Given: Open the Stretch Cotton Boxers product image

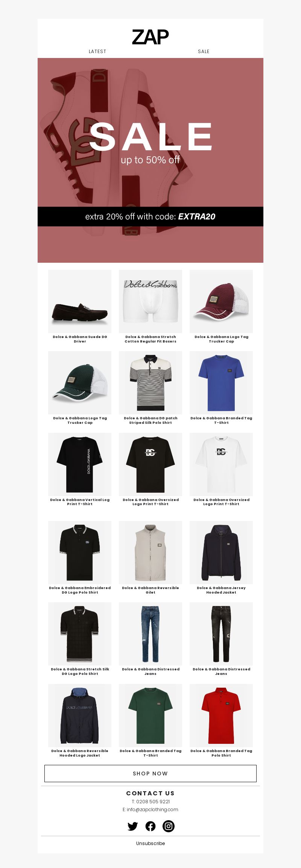Looking at the screenshot, I should 150,301.
